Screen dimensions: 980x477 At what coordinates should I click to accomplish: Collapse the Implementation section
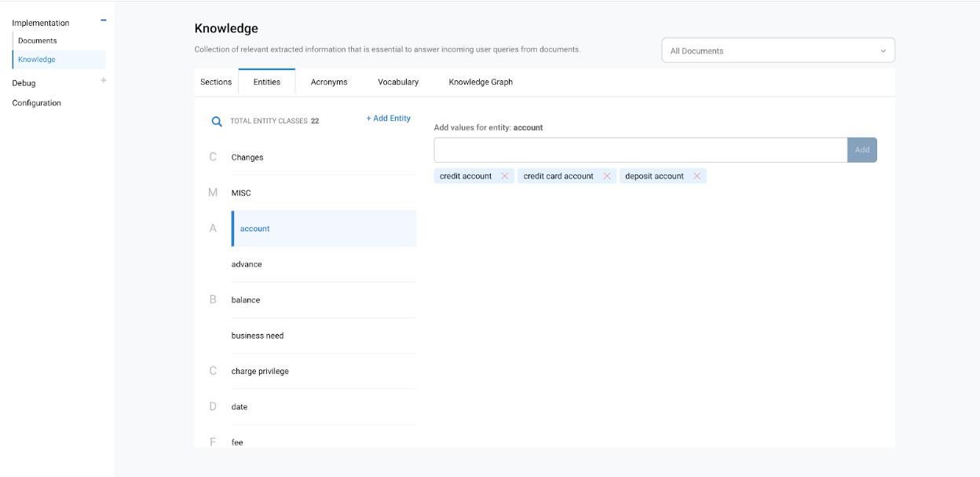tap(104, 21)
